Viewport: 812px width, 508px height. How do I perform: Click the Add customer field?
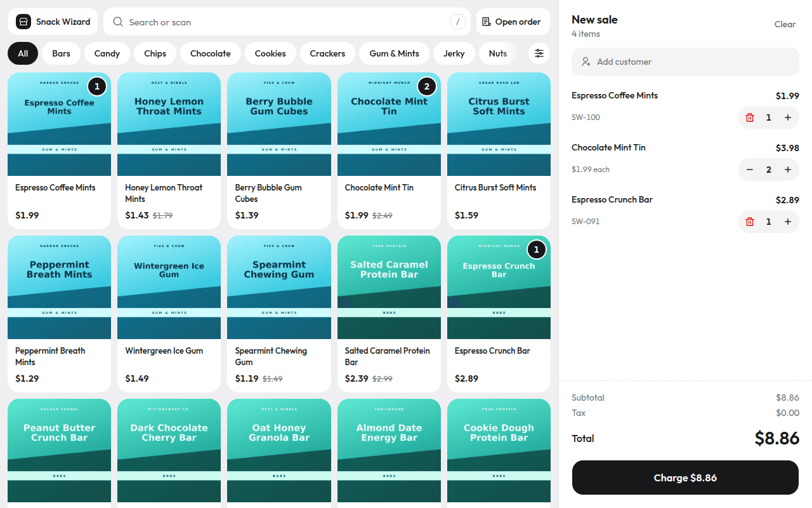[685, 62]
